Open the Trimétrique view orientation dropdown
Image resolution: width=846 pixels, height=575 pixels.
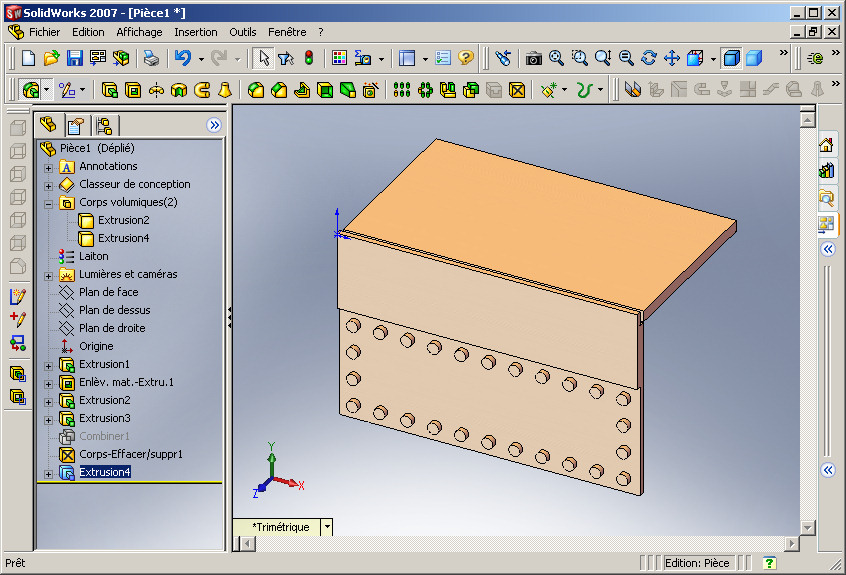pyautogui.click(x=327, y=527)
